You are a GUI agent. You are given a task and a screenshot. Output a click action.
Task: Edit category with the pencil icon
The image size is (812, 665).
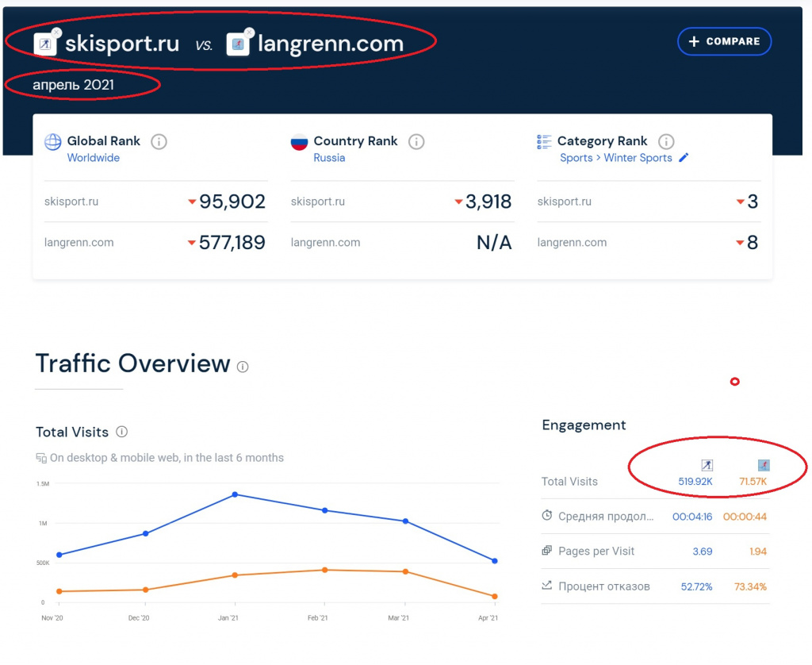point(684,157)
